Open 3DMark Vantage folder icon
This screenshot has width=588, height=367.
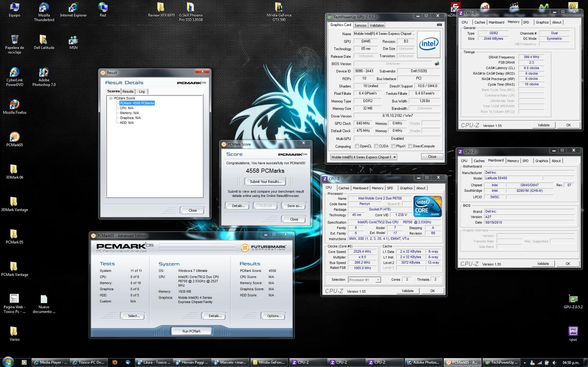[x=15, y=204]
